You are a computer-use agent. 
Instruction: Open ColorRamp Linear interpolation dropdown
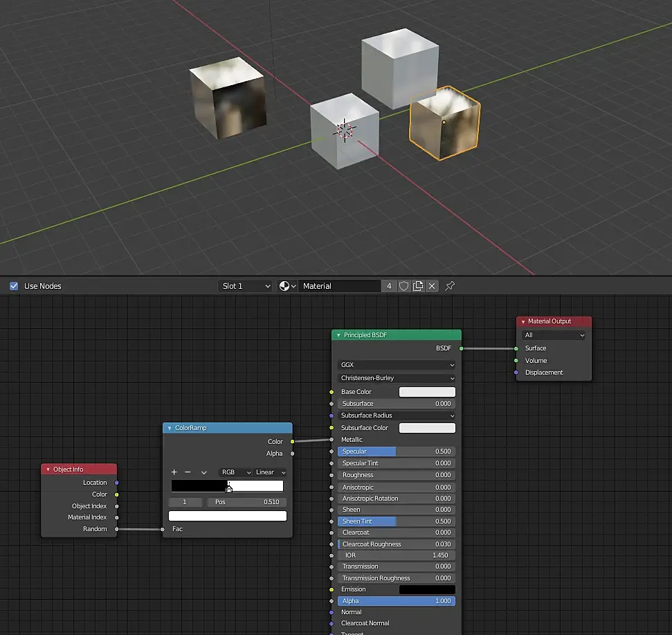270,472
